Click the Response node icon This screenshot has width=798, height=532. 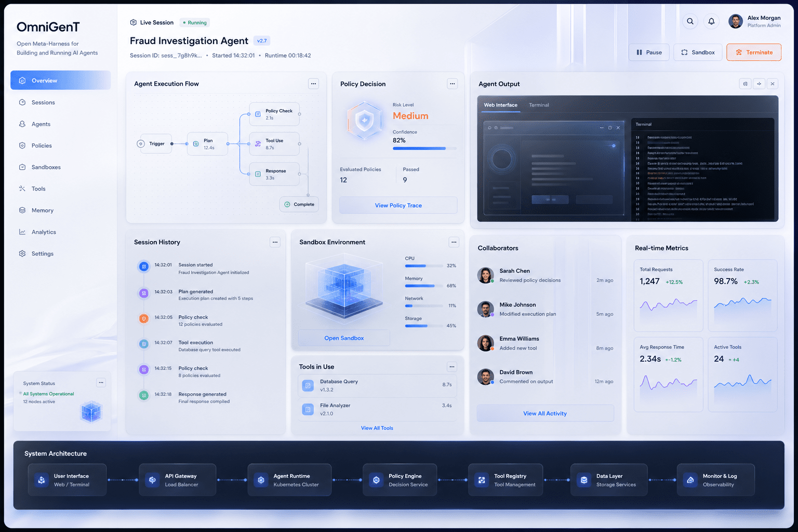tap(258, 174)
